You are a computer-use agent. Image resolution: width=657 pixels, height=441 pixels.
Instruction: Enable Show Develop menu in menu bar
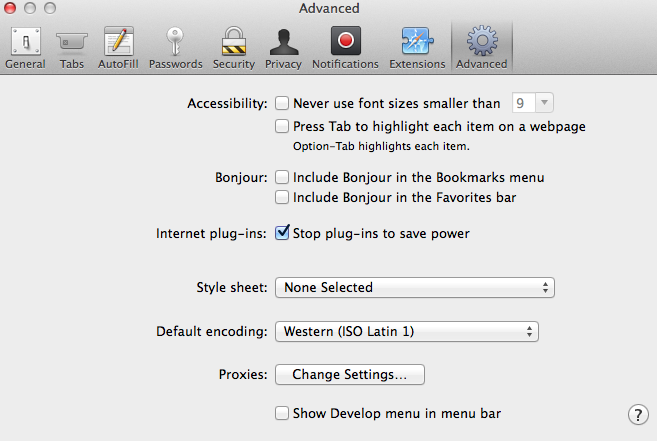pyautogui.click(x=282, y=413)
